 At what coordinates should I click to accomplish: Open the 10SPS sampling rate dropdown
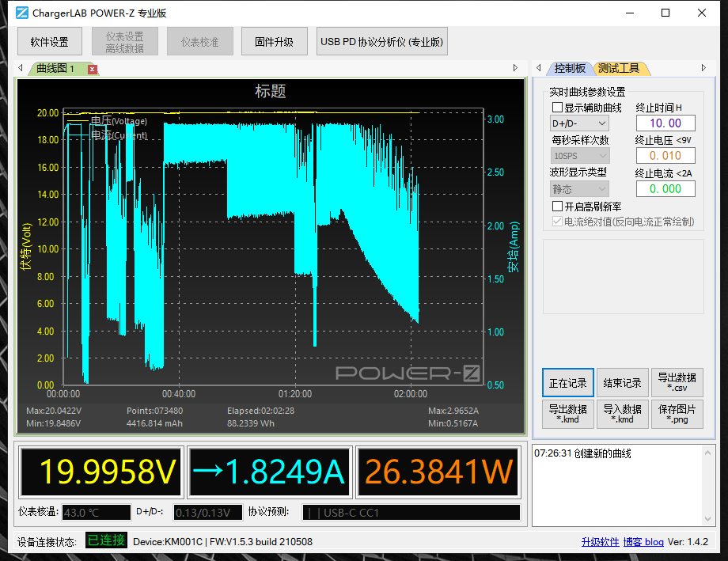(579, 156)
